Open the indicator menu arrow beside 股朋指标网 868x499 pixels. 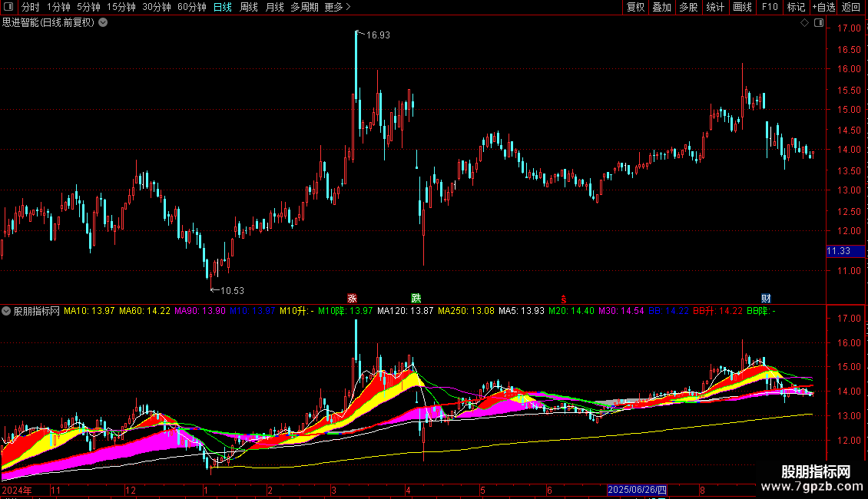(x=6, y=311)
